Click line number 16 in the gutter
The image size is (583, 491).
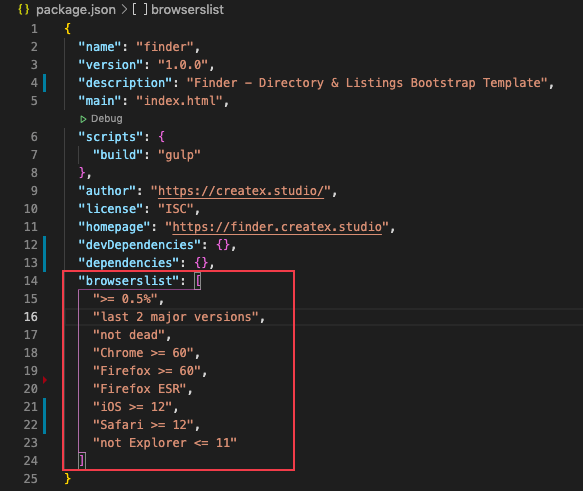pyautogui.click(x=31, y=317)
